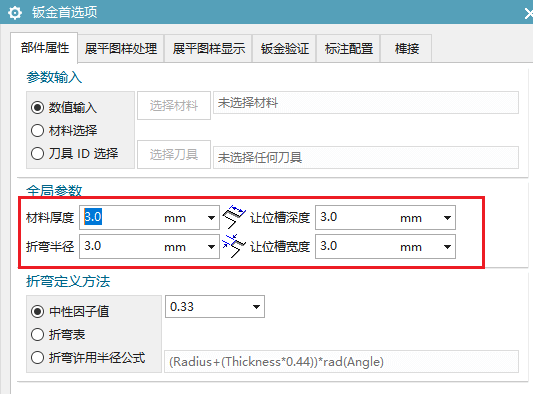Switch to the 展平图样显示 tab
This screenshot has height=394, width=533.
pos(208,49)
